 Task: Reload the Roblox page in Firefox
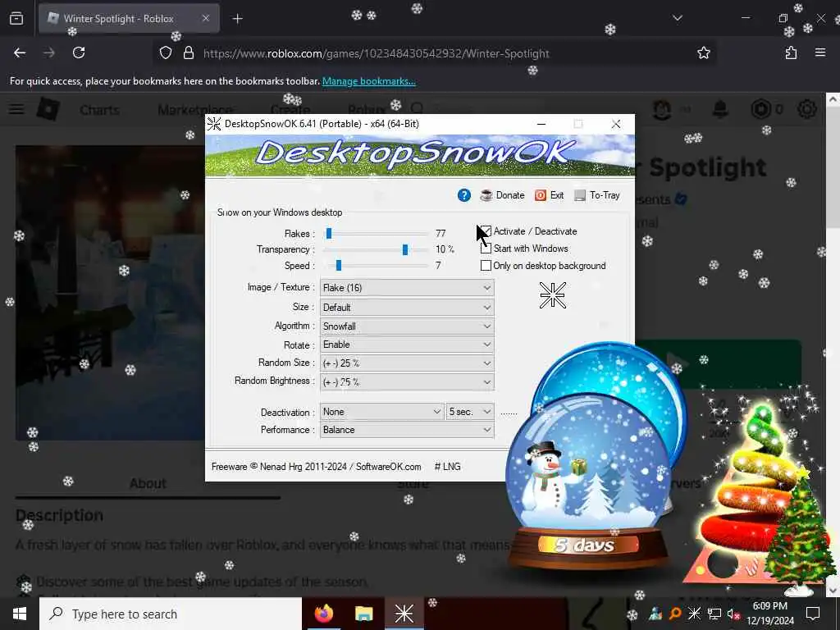tap(79, 52)
